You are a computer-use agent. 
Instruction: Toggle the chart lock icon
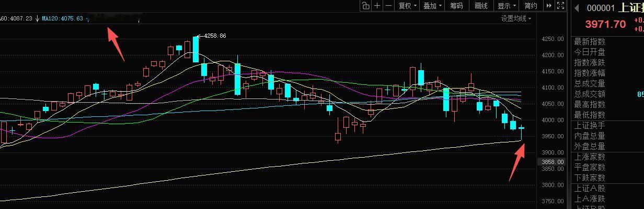coord(365,6)
